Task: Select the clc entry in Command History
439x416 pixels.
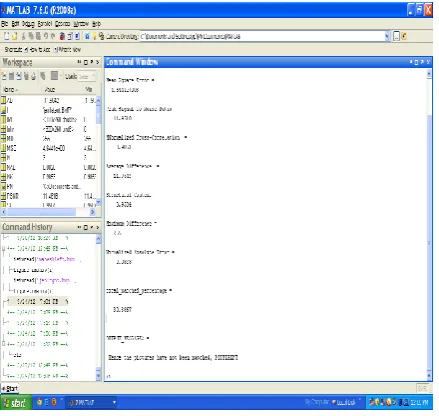Action: (17, 355)
